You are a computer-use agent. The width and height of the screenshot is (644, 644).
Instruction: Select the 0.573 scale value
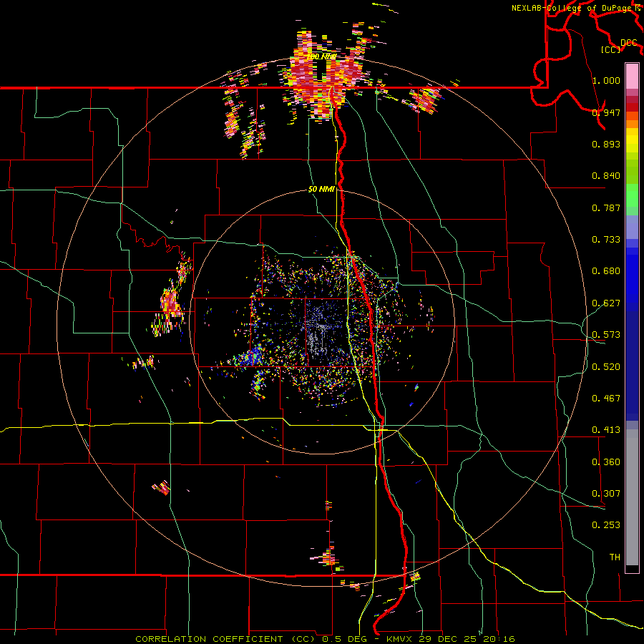(x=606, y=335)
